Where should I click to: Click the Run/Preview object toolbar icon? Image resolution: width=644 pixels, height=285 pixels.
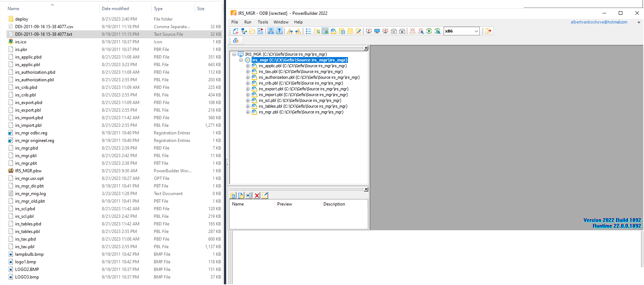tap(261, 31)
